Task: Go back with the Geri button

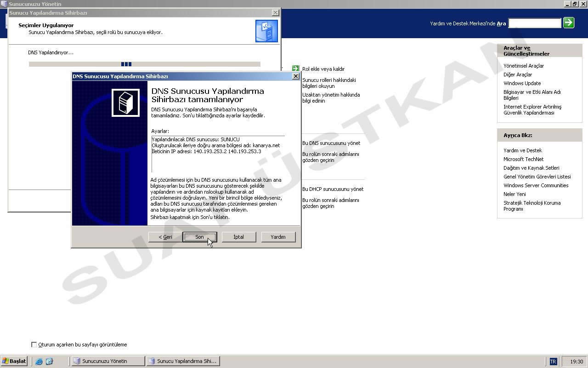Action: pyautogui.click(x=165, y=237)
